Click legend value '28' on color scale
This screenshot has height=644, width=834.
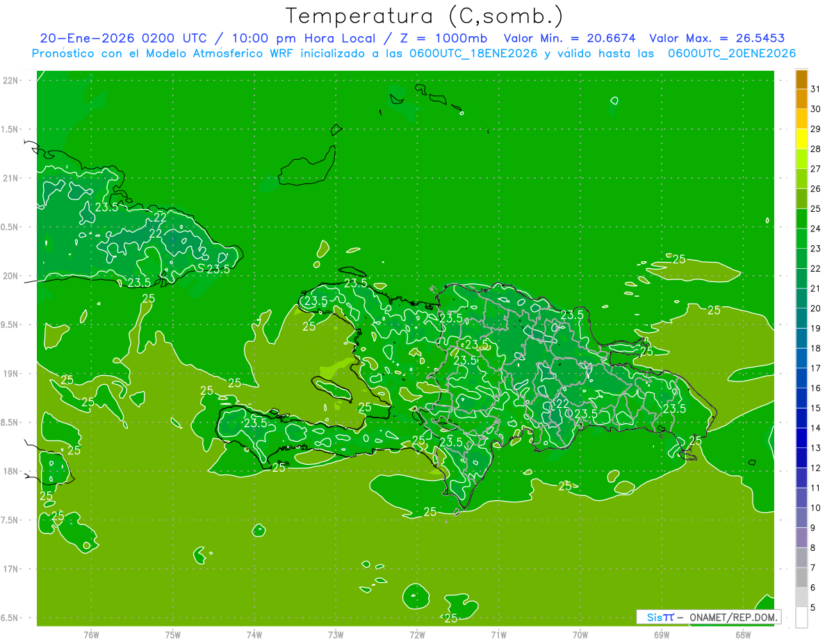coord(815,149)
